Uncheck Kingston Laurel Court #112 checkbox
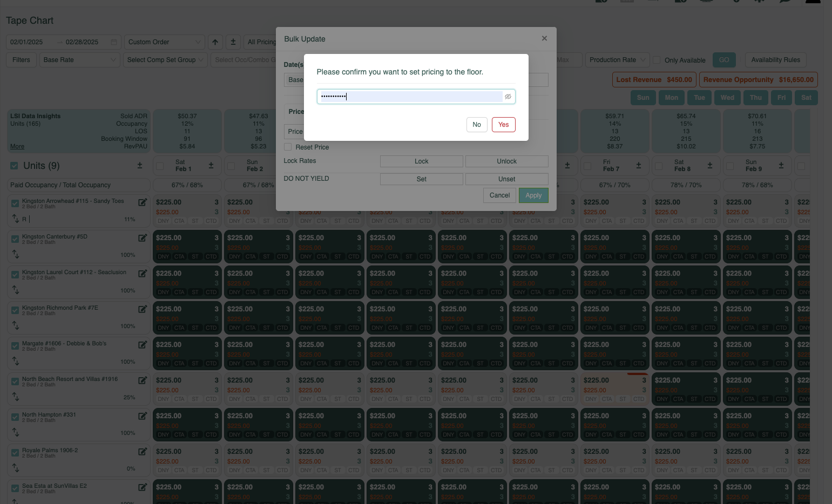The height and width of the screenshot is (504, 832). 15,275
